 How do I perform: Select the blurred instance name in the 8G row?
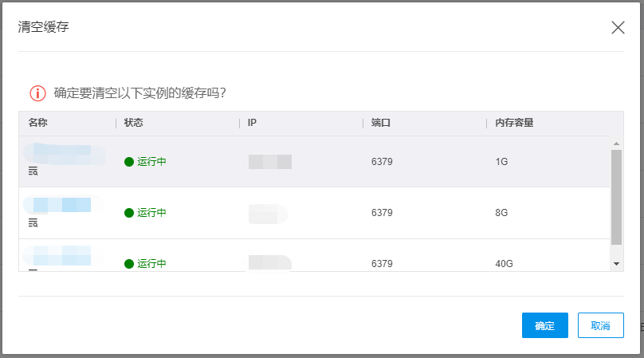coord(63,205)
